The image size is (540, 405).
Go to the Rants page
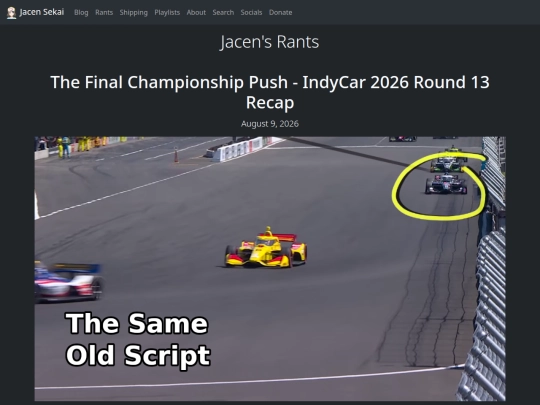click(104, 12)
